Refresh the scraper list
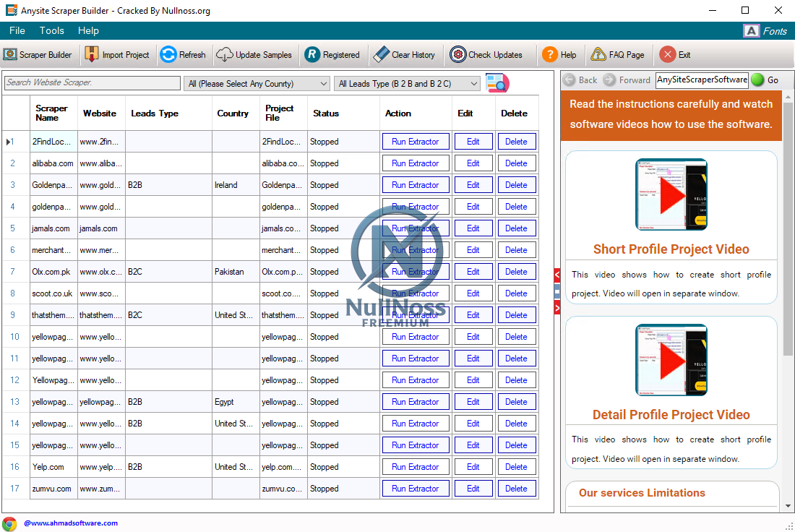795x532 pixels. 183,55
